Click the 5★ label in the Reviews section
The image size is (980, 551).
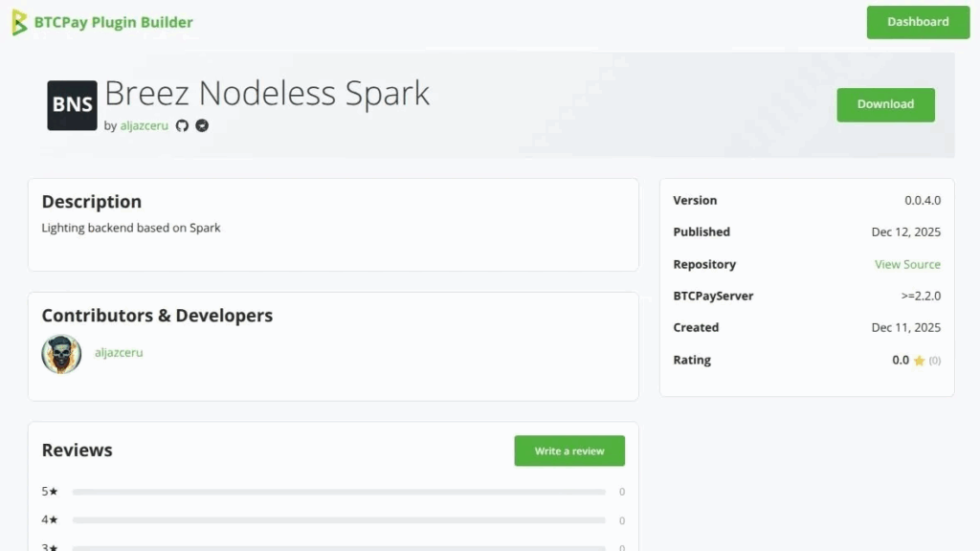[x=50, y=491]
